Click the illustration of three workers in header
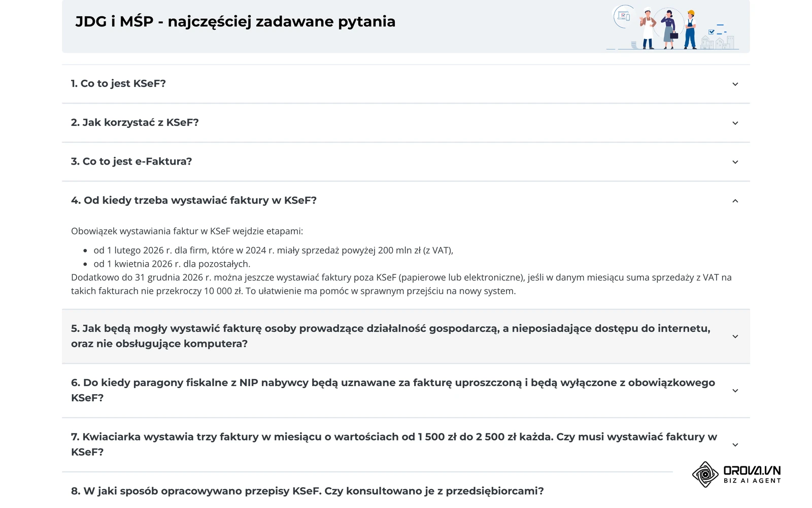Screen dimensions: 812x508 pos(673,27)
